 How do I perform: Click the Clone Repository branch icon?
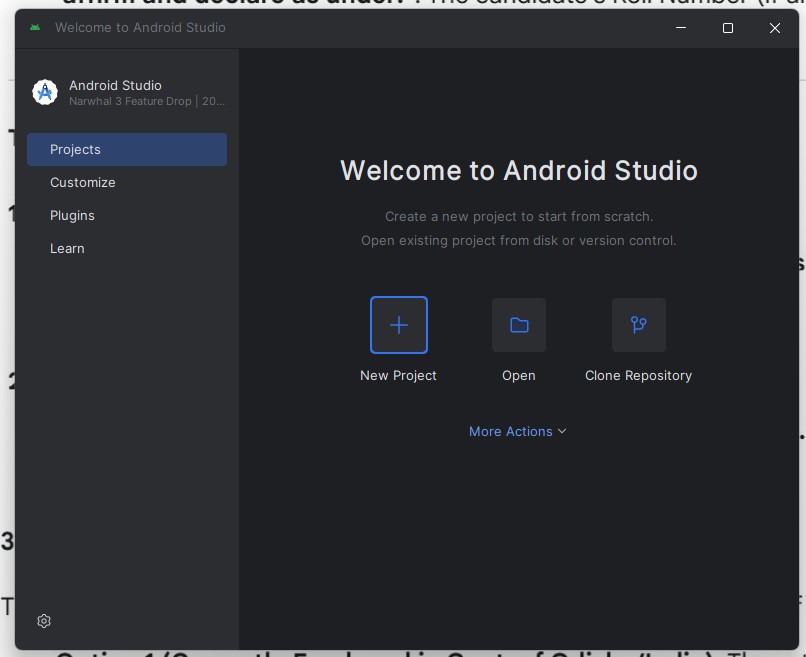click(x=638, y=325)
